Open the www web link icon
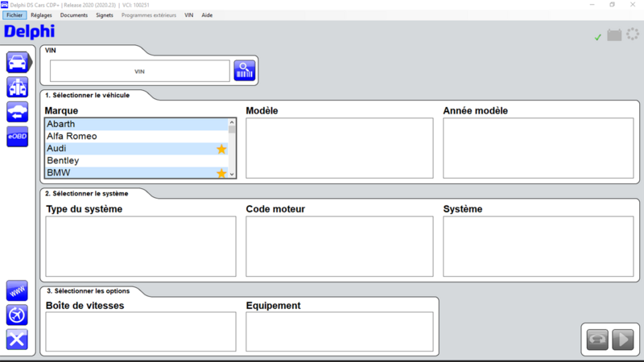644x362 pixels. tap(17, 291)
